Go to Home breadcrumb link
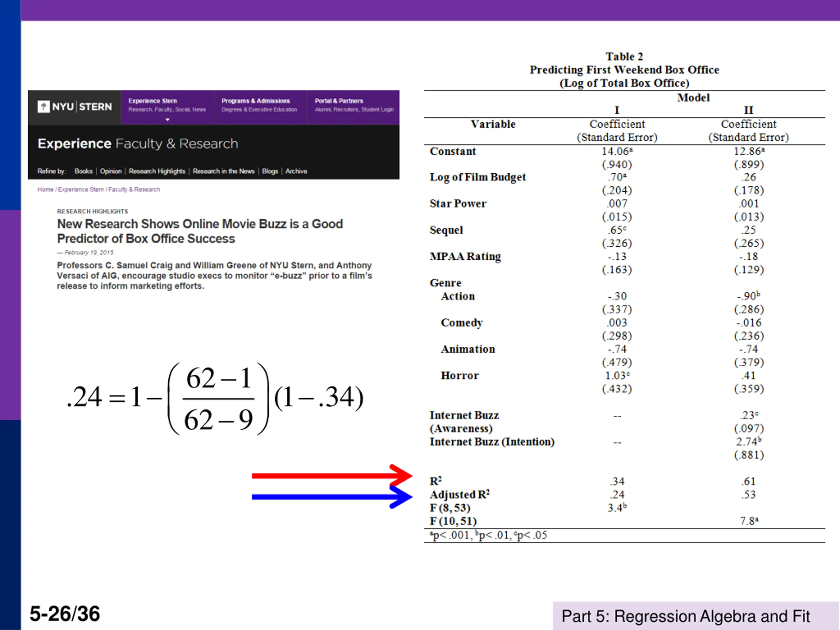Viewport: 840px width, 630px height. point(45,190)
